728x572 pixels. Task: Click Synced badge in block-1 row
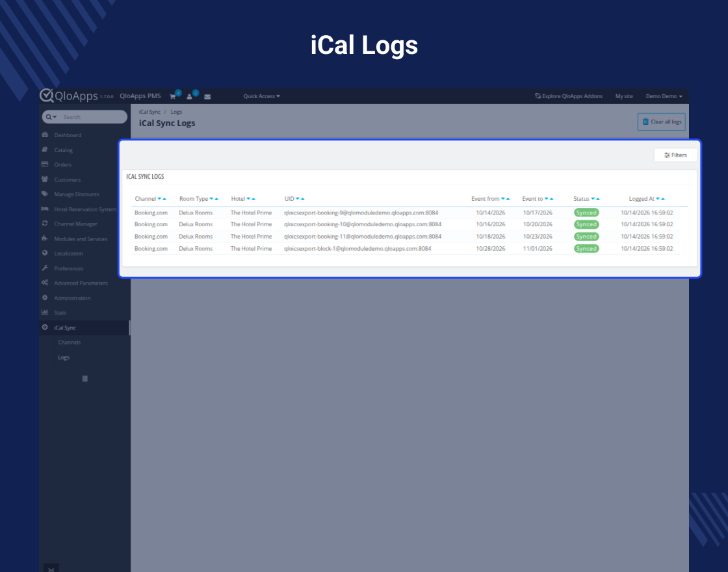[586, 249]
